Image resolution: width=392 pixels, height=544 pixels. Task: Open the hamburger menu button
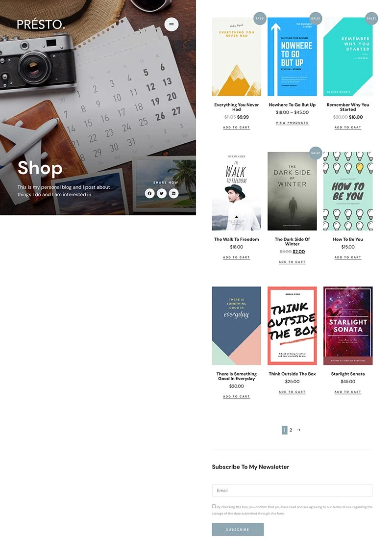(171, 25)
